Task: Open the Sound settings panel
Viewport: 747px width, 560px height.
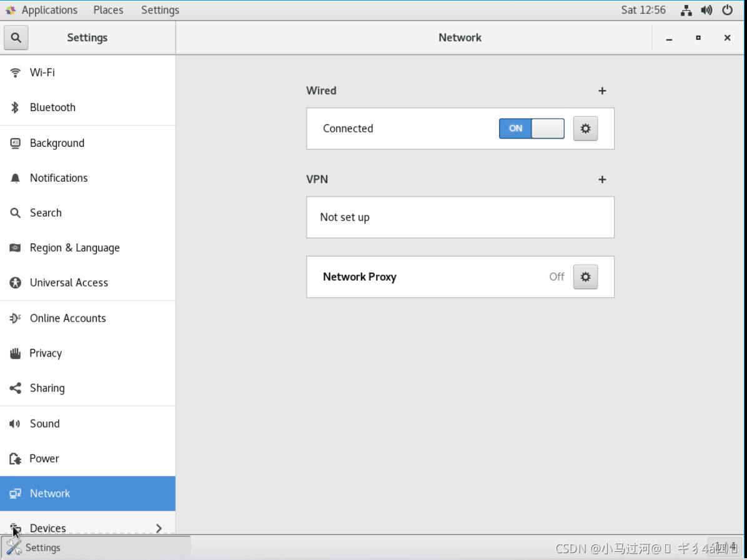Action: click(x=45, y=424)
